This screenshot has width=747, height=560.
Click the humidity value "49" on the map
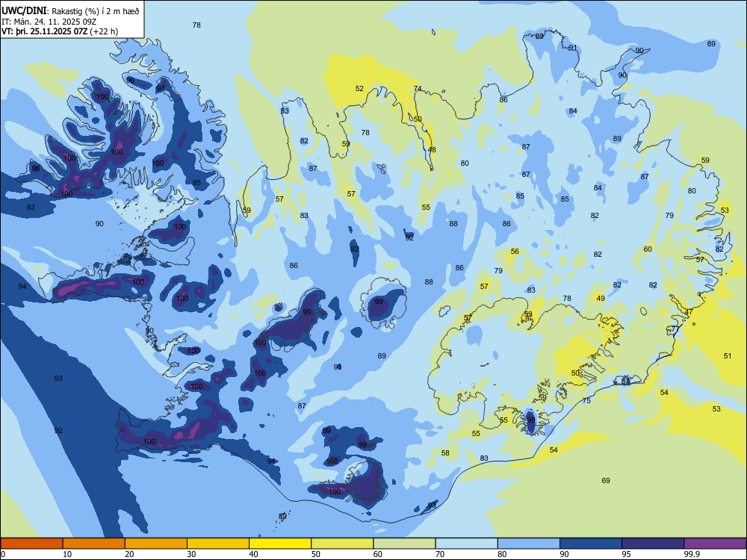601,299
